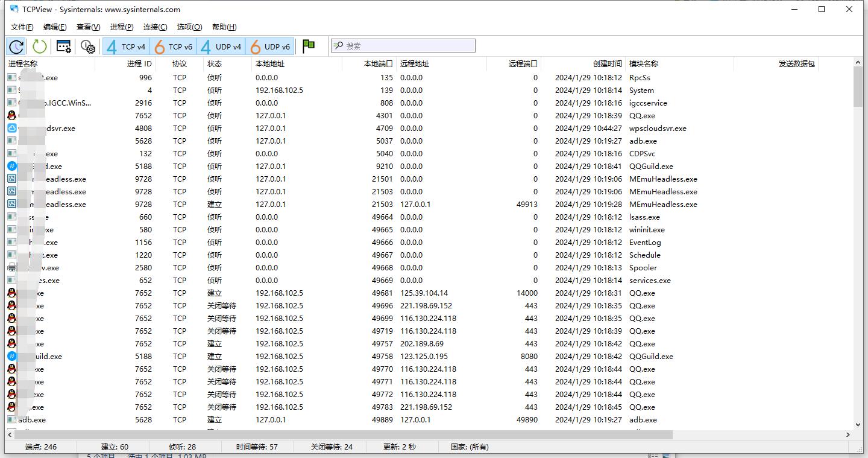Click the vertical scrollbar down arrow
This screenshot has width=868, height=458.
(858, 424)
